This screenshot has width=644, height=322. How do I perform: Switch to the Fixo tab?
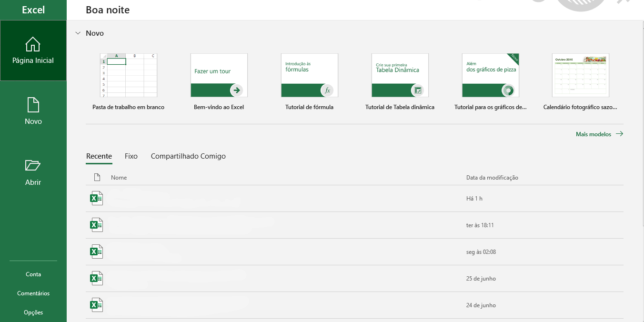tap(131, 156)
